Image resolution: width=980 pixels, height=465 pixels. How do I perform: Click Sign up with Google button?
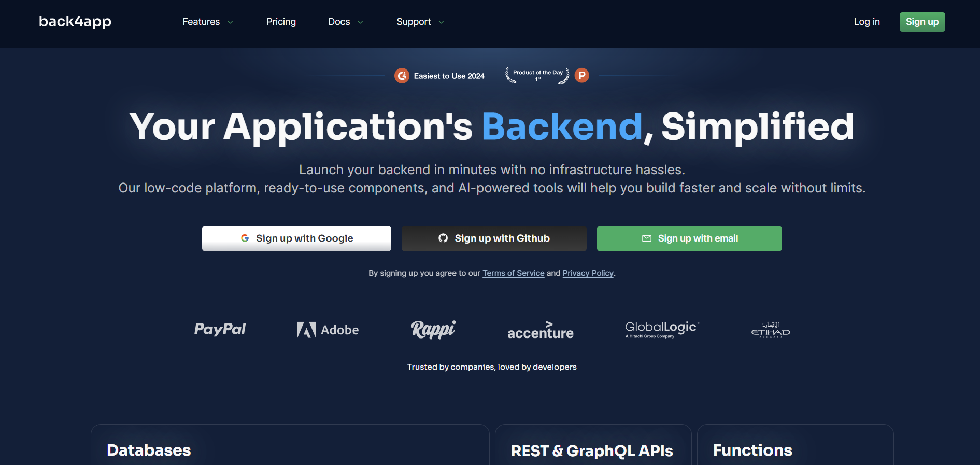(x=296, y=238)
